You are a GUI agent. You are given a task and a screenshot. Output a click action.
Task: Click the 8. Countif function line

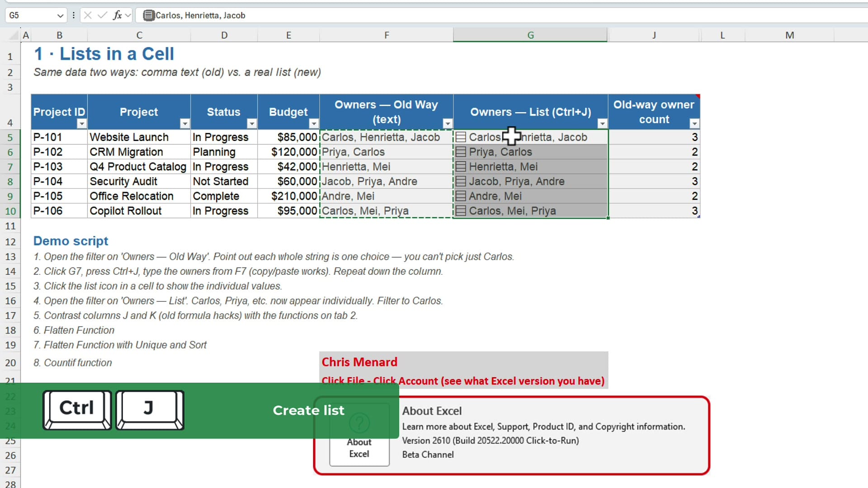pos(72,363)
